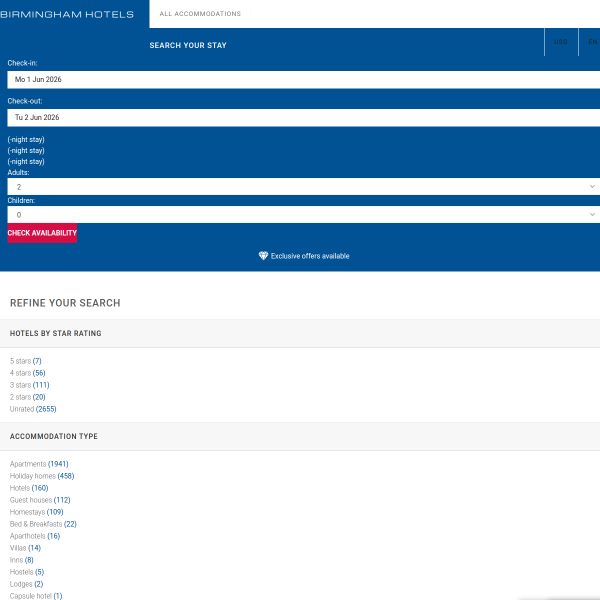Screen dimensions: 600x600
Task: Click the Accommodation Type header
Action: [x=54, y=436]
